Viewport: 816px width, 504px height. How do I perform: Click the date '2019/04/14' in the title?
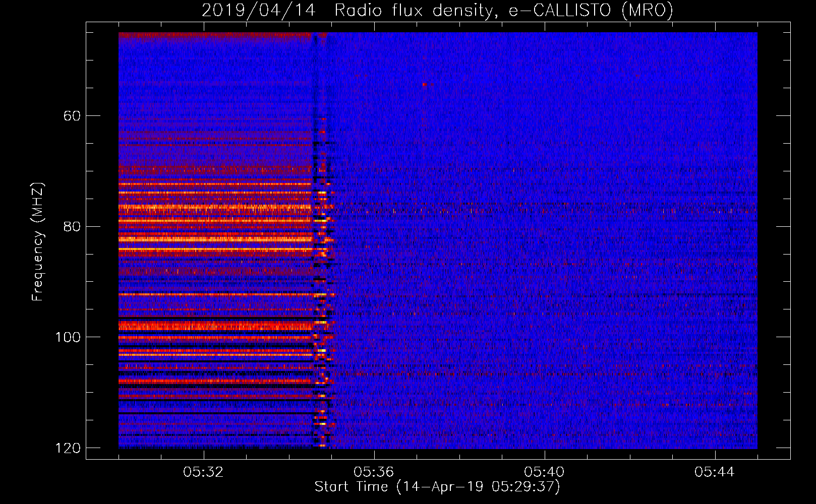coord(259,10)
